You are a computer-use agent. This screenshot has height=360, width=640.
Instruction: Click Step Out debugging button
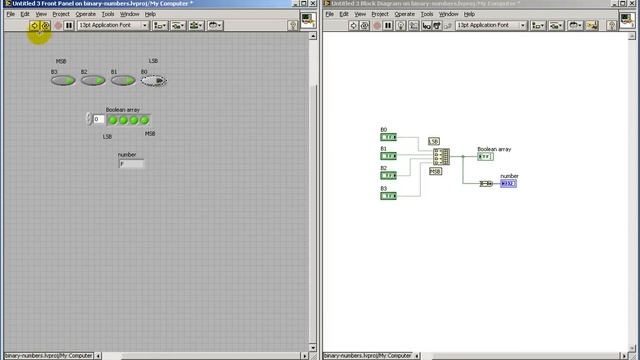[448, 25]
